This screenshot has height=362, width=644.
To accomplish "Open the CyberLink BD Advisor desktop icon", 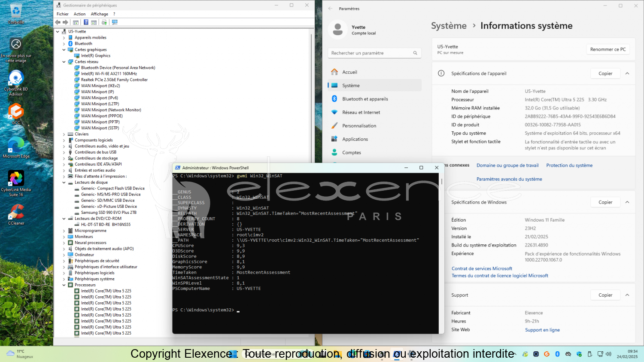I will pos(16,83).
